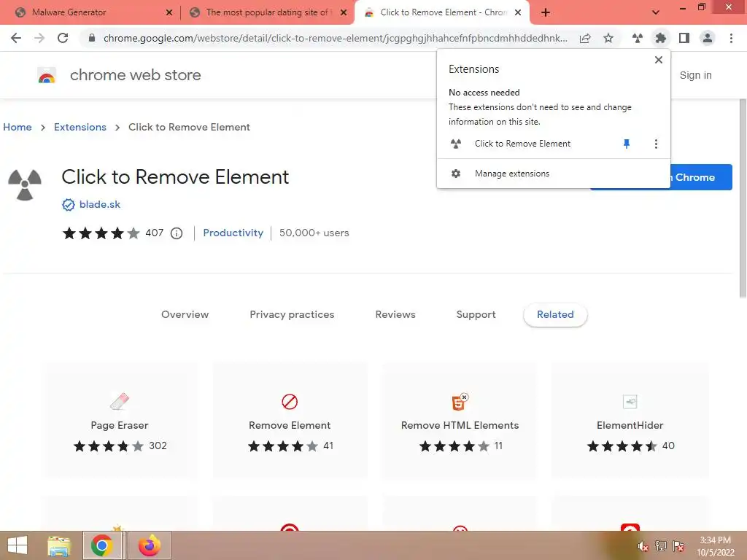This screenshot has width=747, height=560.
Task: Open Chrome's three-dot menu
Action: pos(731,38)
